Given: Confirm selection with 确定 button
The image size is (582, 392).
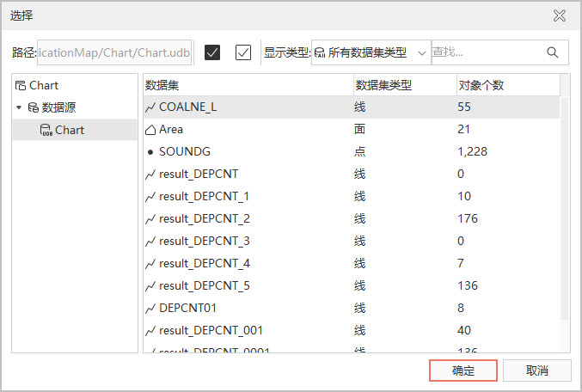Looking at the screenshot, I should click(x=463, y=371).
